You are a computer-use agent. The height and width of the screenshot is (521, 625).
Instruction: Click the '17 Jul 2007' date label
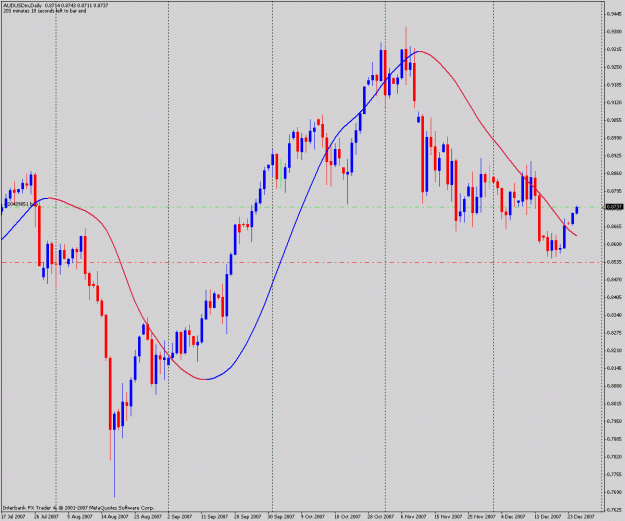pyautogui.click(x=14, y=517)
